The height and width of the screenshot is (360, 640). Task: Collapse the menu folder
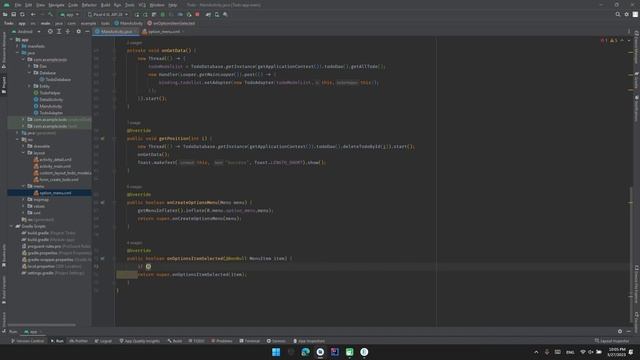pyautogui.click(x=23, y=186)
